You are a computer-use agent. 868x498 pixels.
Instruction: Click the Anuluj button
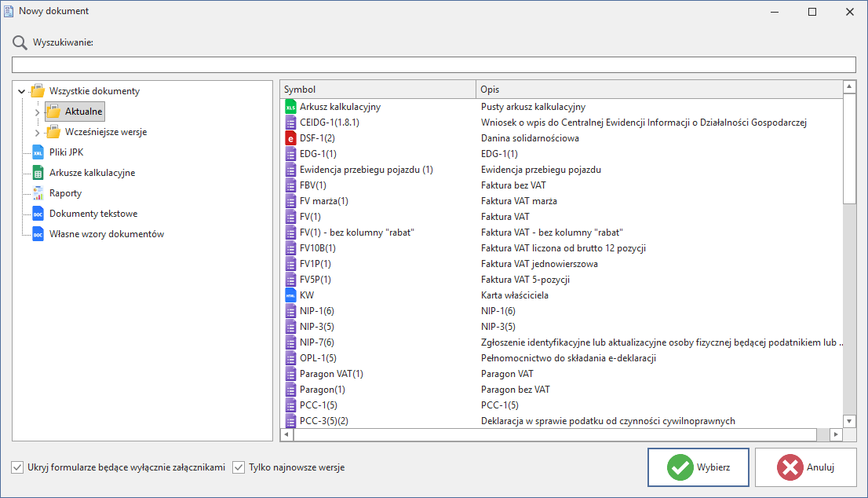pyautogui.click(x=805, y=467)
